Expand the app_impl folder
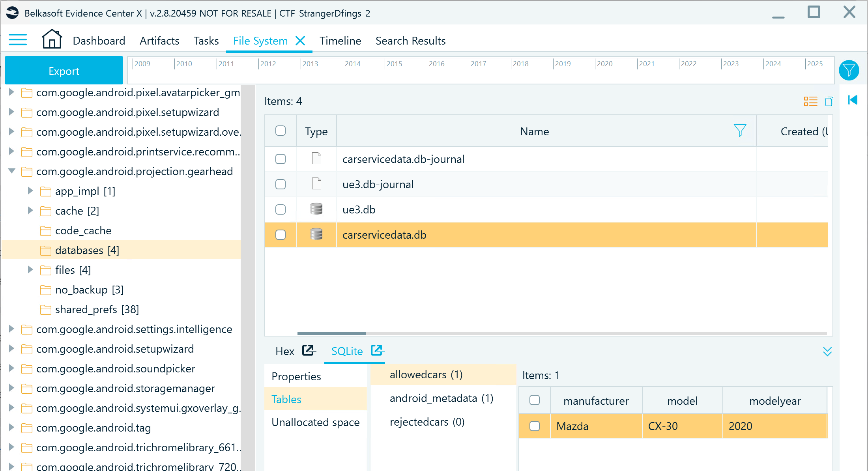This screenshot has height=471, width=868. click(x=30, y=191)
